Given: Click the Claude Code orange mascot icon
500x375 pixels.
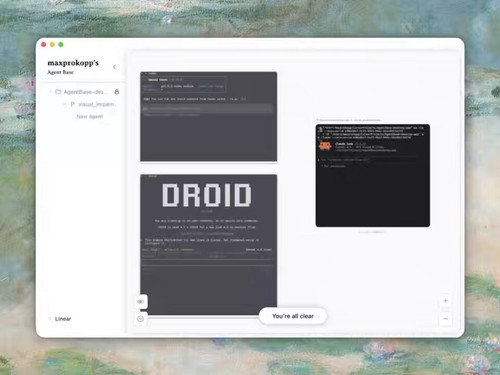Looking at the screenshot, I should coord(325,146).
